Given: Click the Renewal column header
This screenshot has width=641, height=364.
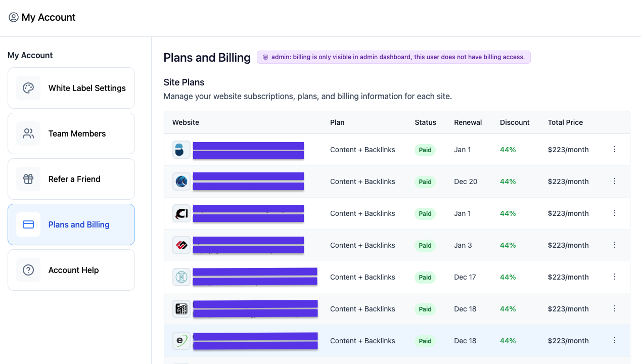Looking at the screenshot, I should click(x=468, y=122).
